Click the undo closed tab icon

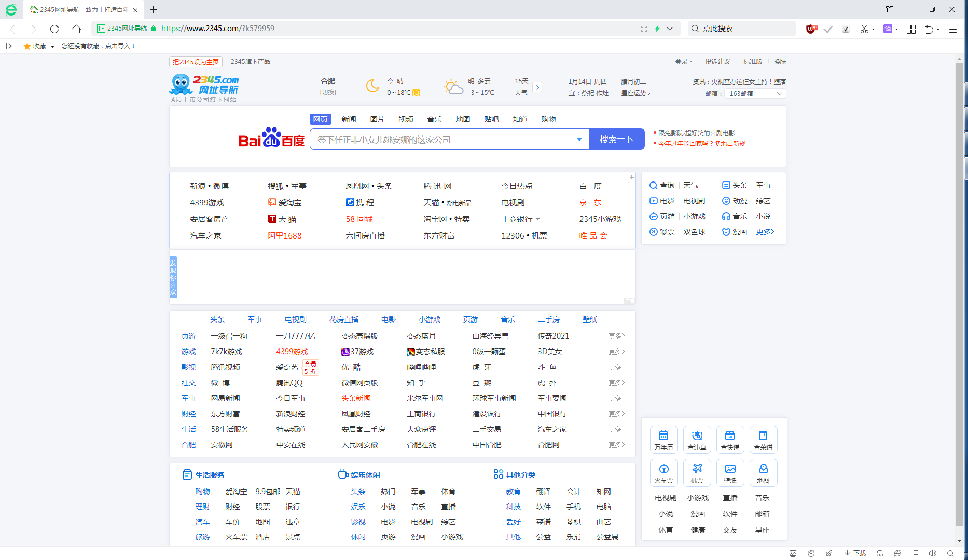click(x=929, y=29)
